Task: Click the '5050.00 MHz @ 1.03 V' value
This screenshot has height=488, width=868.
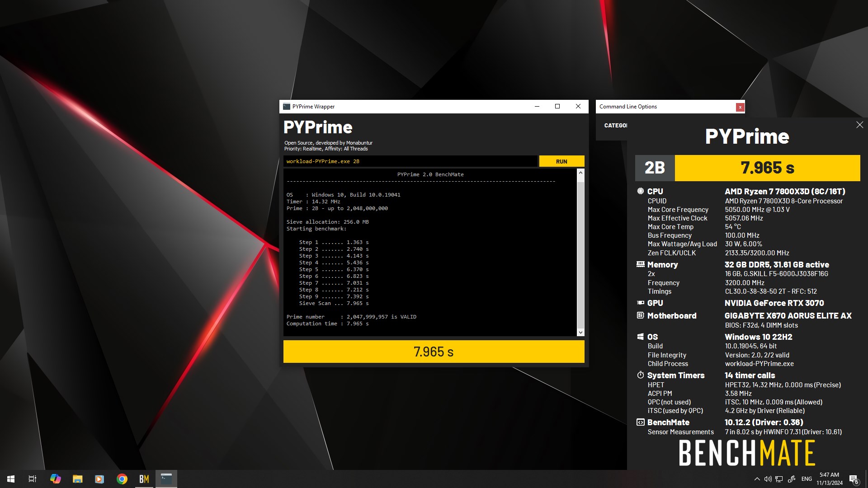Action: [x=757, y=210]
